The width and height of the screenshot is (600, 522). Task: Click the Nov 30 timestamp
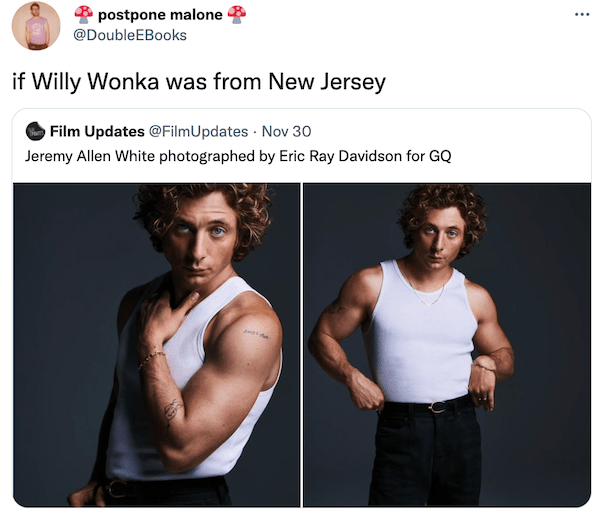(286, 132)
